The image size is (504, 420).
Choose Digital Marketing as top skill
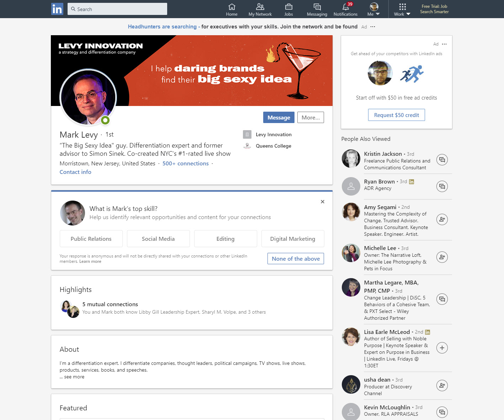pyautogui.click(x=293, y=239)
